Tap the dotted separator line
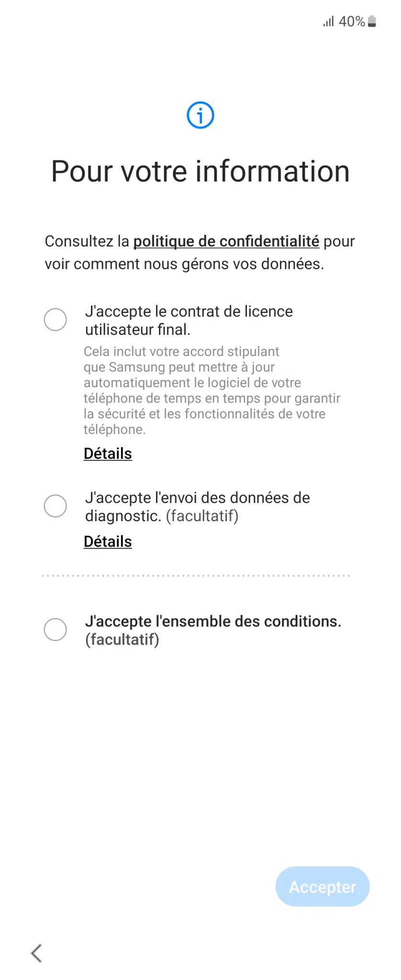Screen dimensions: 401x980 pos(196,576)
